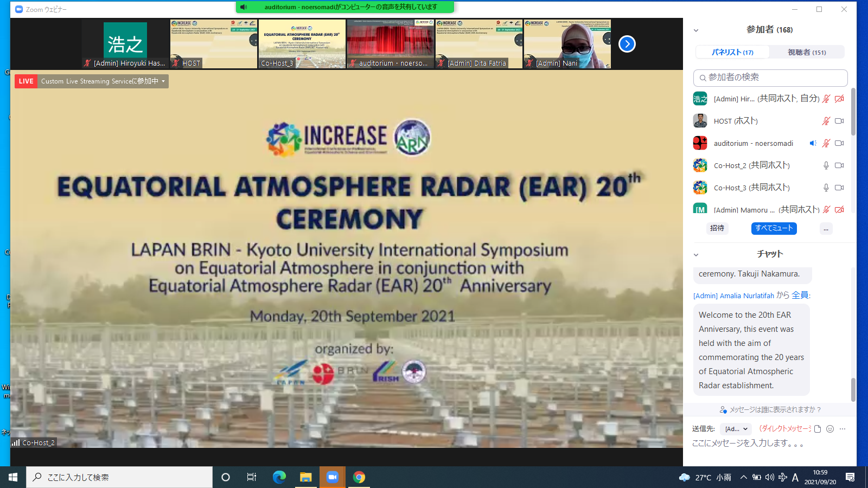The image size is (868, 488).
Task: Open Custom Live Streaming Service dropdown arrow
Action: (163, 81)
